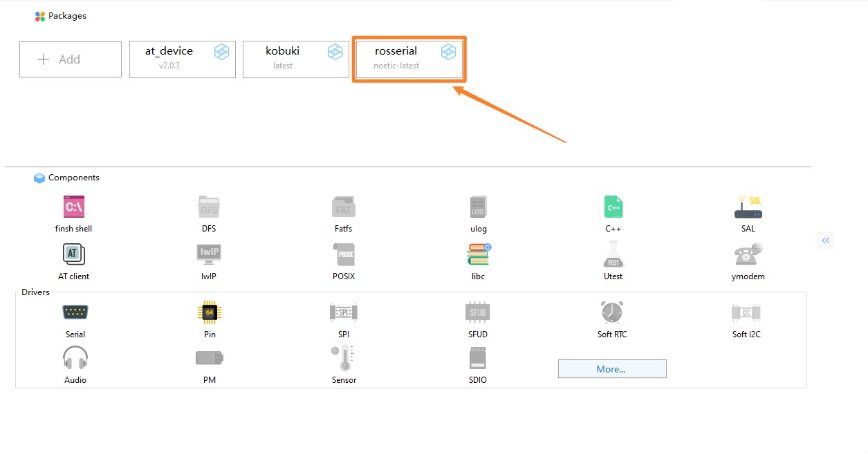
Task: Open the kobuki latest package card
Action: [296, 59]
